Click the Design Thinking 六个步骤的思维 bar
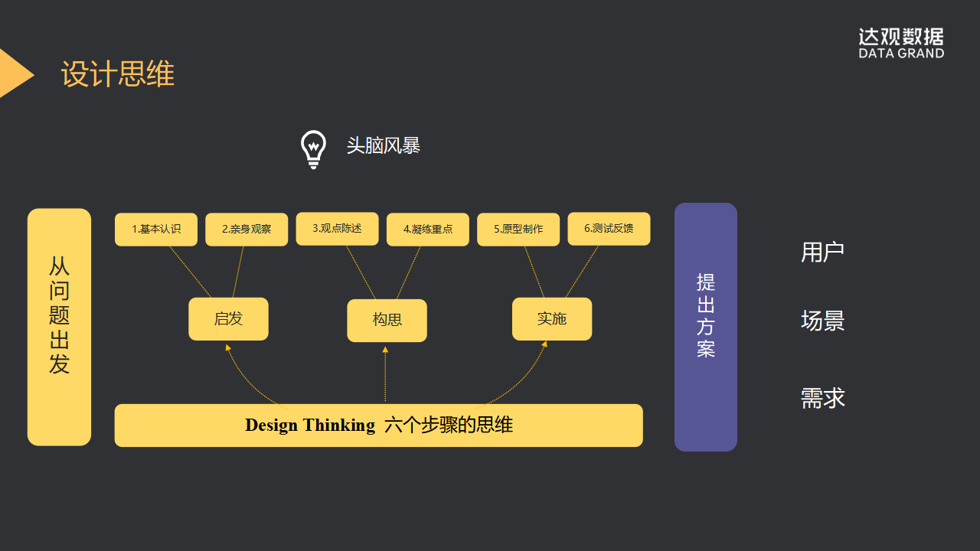 click(379, 425)
